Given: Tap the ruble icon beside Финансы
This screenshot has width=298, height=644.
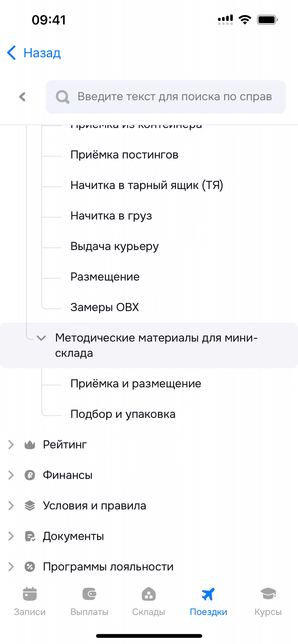Looking at the screenshot, I should coord(30,475).
